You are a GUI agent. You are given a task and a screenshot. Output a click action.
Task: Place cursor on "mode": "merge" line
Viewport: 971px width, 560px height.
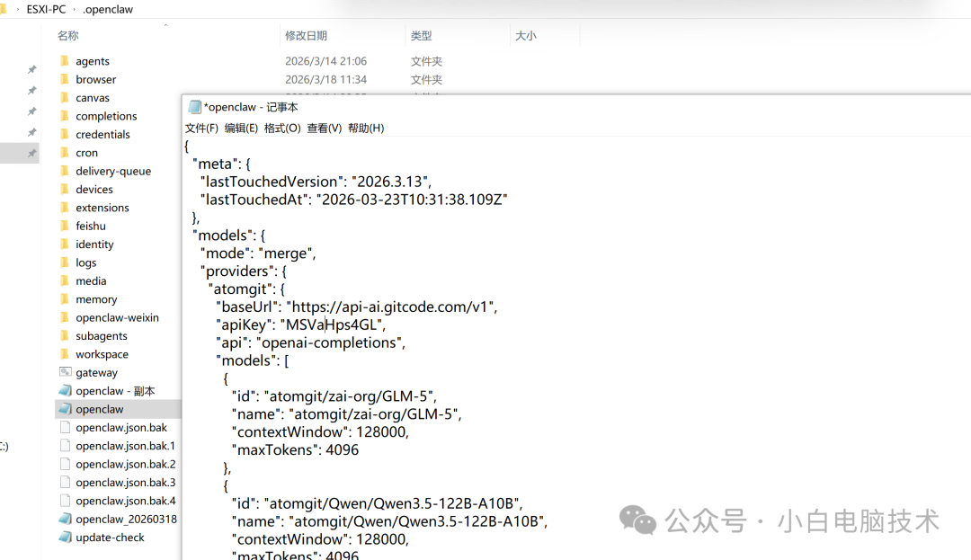pyautogui.click(x=258, y=253)
